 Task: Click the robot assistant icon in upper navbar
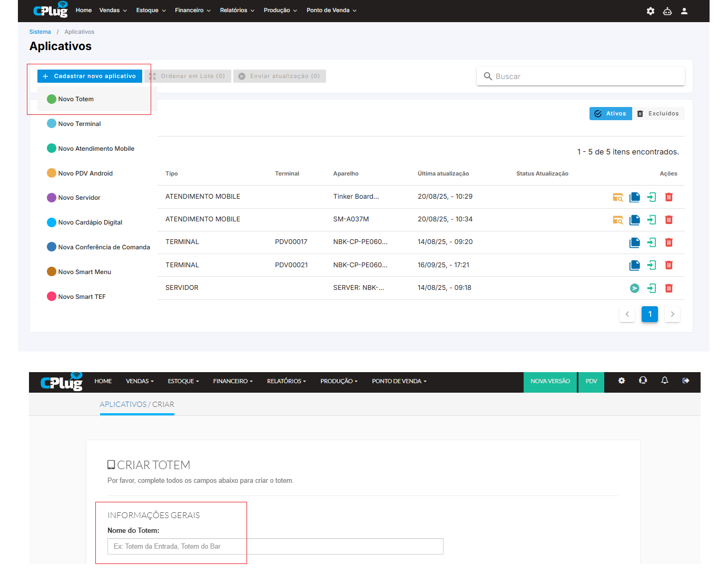[667, 11]
